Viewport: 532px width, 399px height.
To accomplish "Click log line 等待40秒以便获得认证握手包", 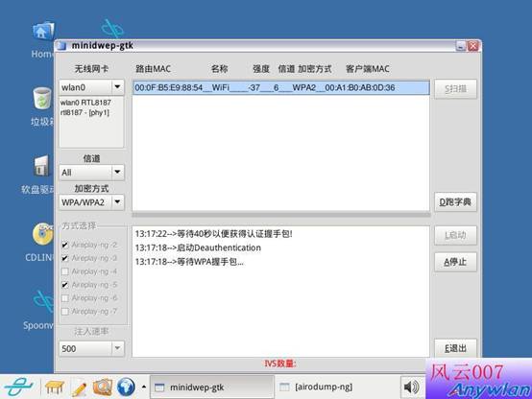I will pos(214,234).
